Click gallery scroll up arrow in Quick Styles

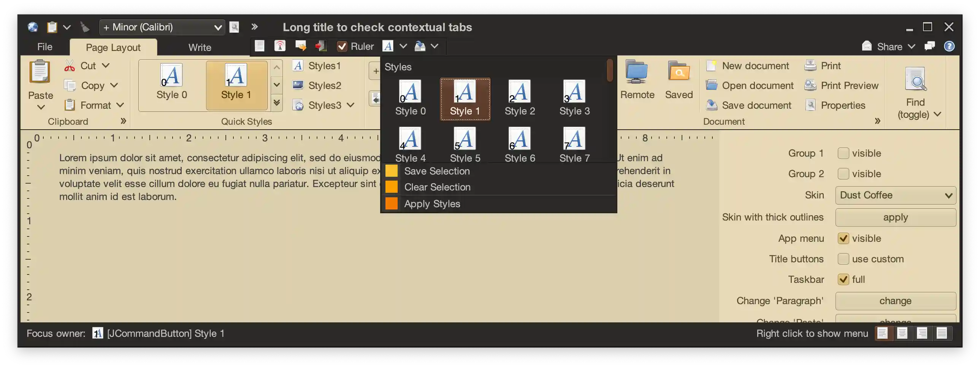coord(277,68)
